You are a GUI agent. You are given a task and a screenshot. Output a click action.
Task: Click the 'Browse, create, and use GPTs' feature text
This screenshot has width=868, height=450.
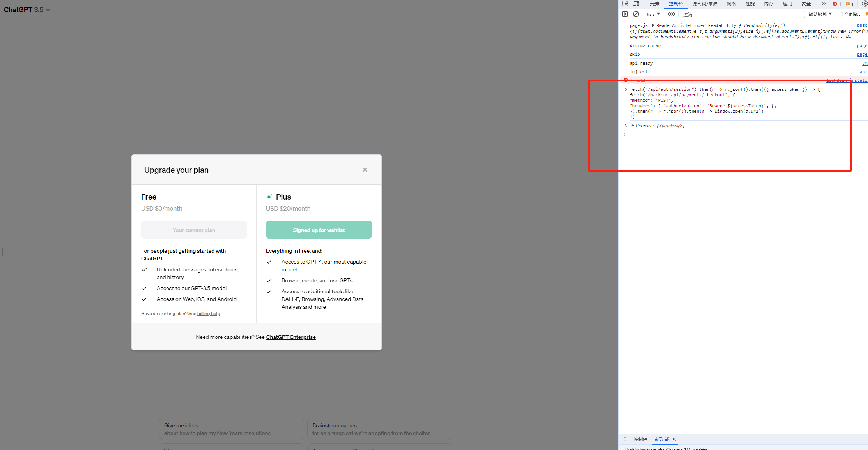pyautogui.click(x=317, y=281)
